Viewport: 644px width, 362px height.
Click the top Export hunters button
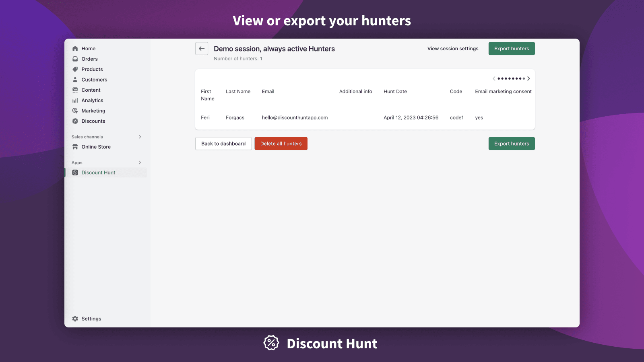coord(512,49)
